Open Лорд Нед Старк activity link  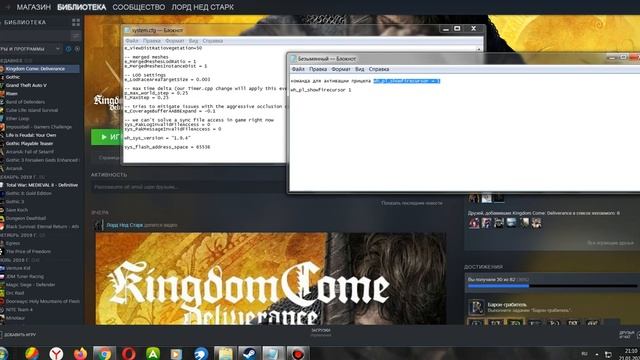click(x=124, y=225)
